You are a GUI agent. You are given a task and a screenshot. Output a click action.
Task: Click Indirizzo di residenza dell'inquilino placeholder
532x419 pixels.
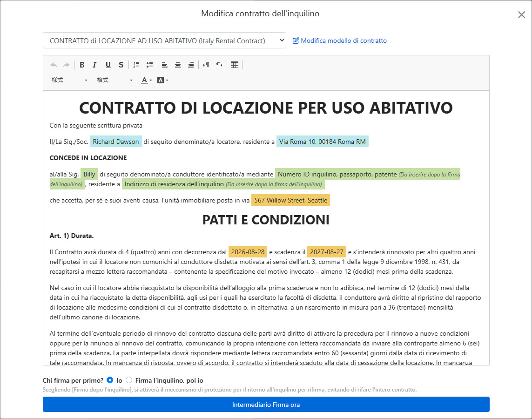click(x=223, y=184)
